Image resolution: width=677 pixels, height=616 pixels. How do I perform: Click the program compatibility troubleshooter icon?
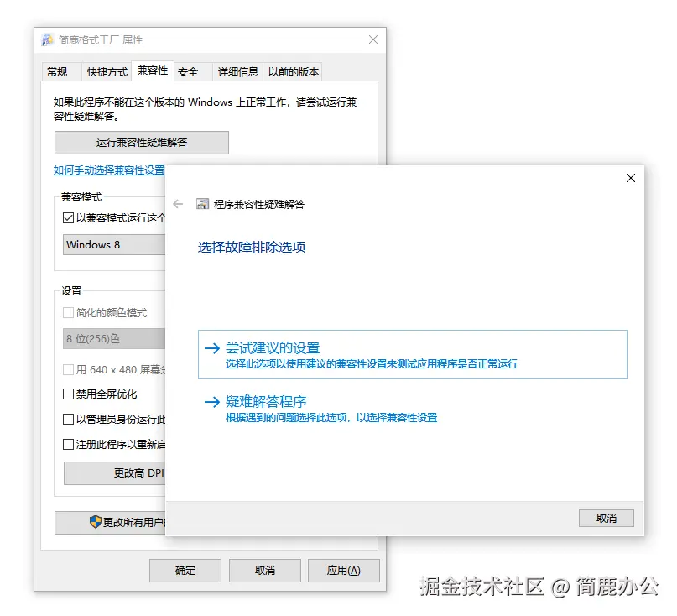[201, 202]
